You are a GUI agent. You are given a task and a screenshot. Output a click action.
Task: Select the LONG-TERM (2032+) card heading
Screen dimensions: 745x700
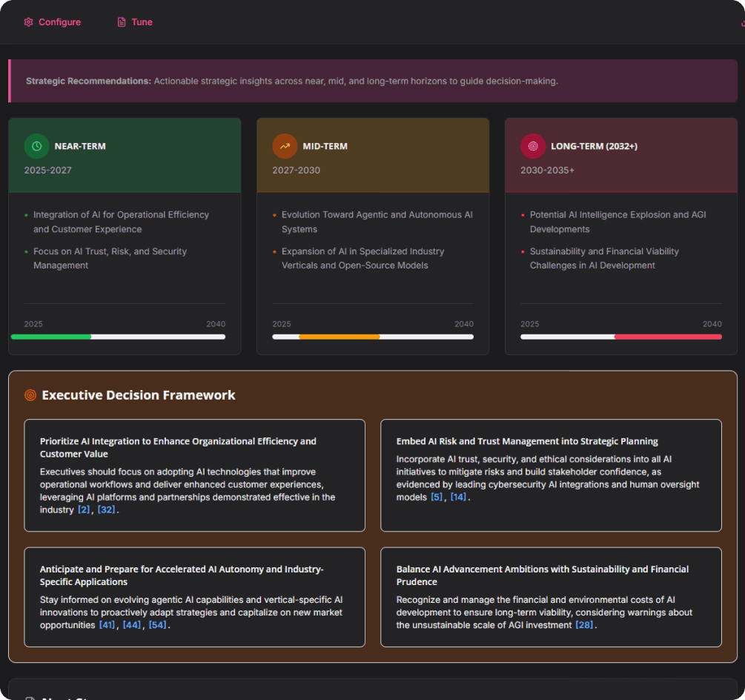pos(594,146)
